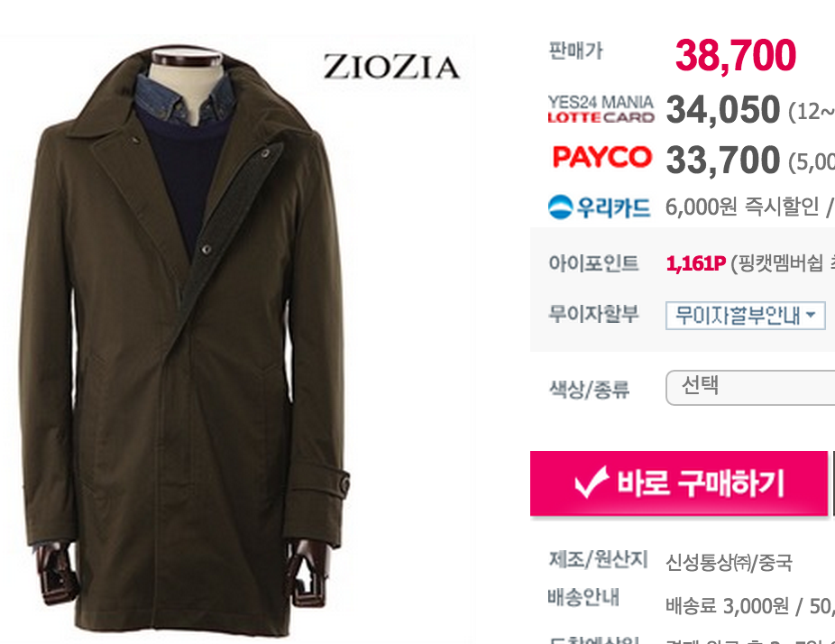835x644 pixels.
Task: Click the 배송안내 label
Action: click(x=583, y=597)
